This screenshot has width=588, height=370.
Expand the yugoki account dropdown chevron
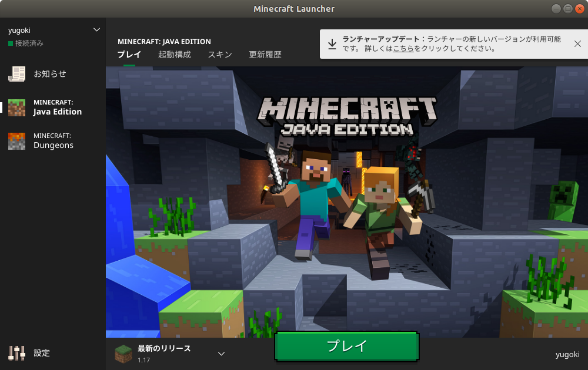click(x=96, y=30)
